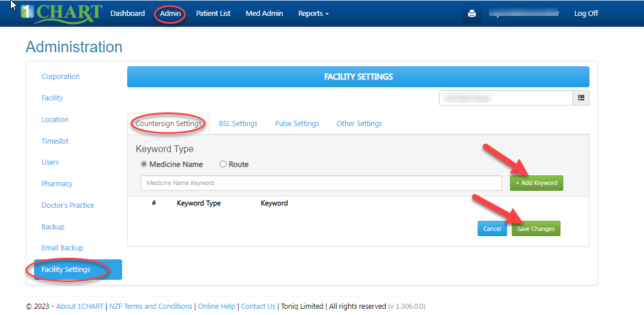Select the Route radio button
Screen dimensions: 644x315
[x=223, y=165]
